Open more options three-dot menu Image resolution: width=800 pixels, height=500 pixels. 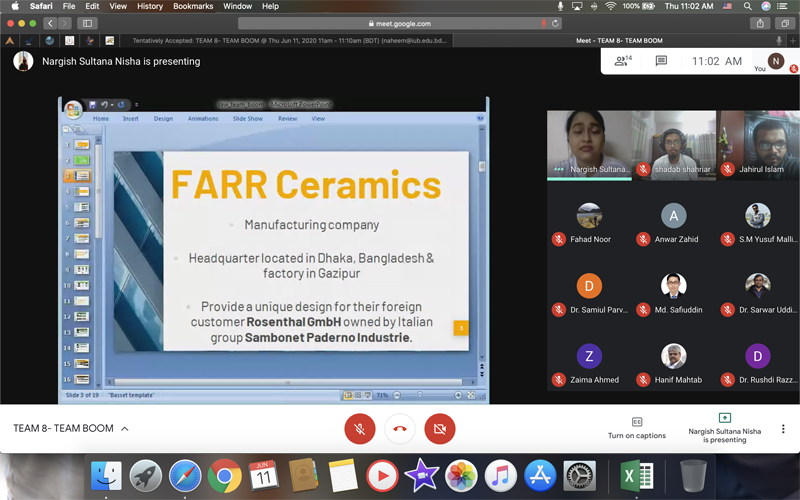783,429
